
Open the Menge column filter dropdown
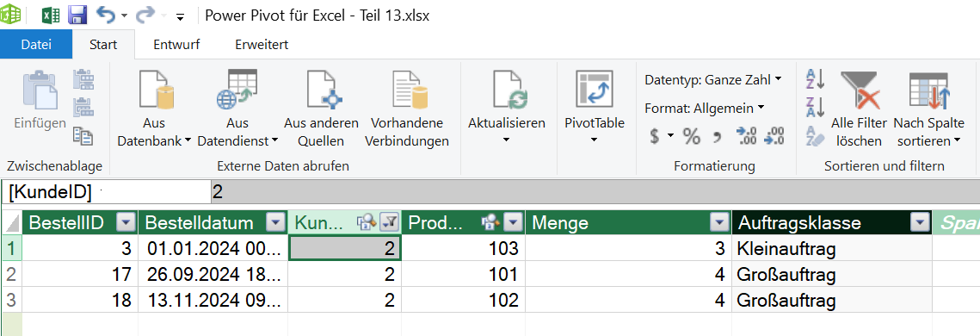pos(720,223)
